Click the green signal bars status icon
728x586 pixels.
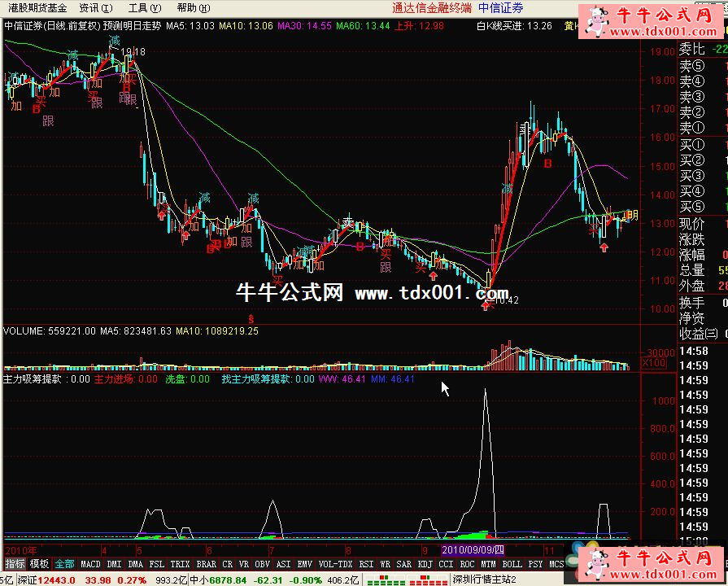tap(386, 580)
